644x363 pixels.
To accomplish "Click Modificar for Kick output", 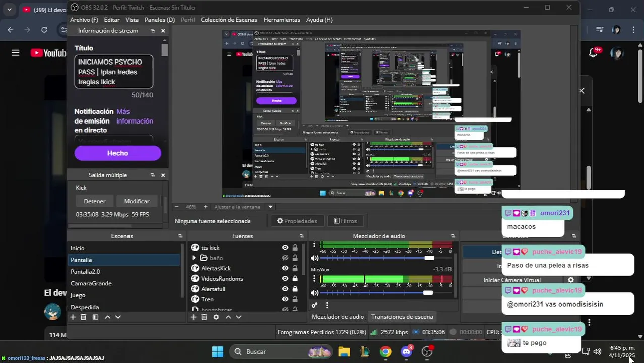I will tap(137, 201).
